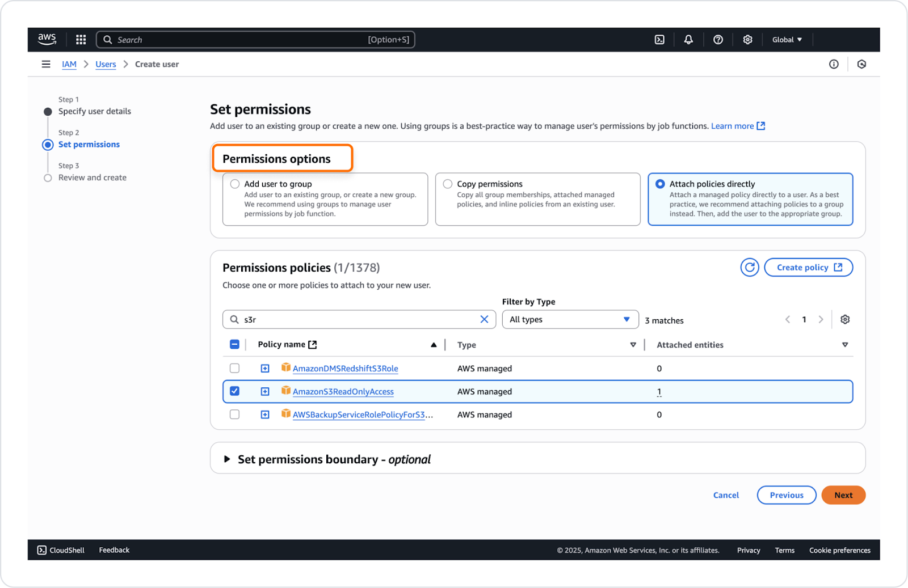Click the Next button

(843, 495)
